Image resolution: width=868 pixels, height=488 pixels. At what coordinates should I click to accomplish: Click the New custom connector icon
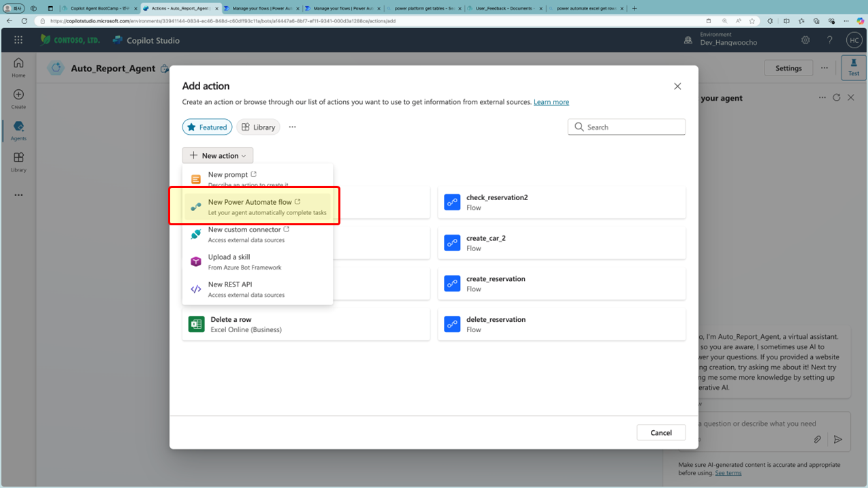tap(196, 234)
